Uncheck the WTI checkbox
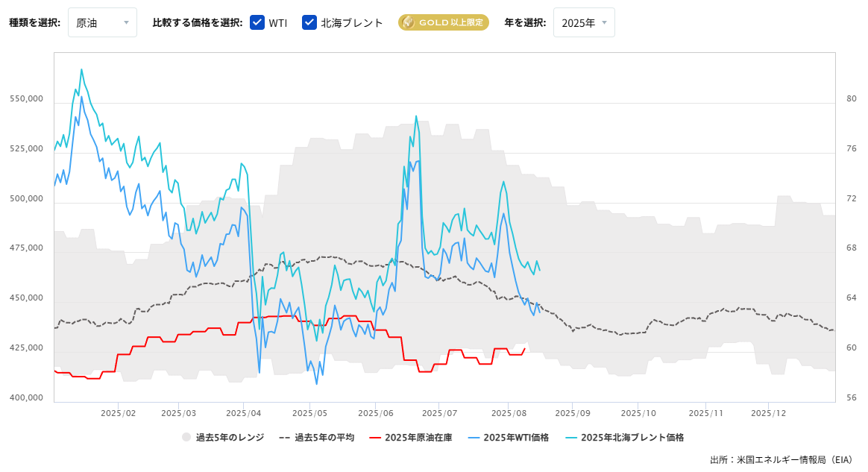Viewport: 868px width, 472px height. pyautogui.click(x=257, y=22)
